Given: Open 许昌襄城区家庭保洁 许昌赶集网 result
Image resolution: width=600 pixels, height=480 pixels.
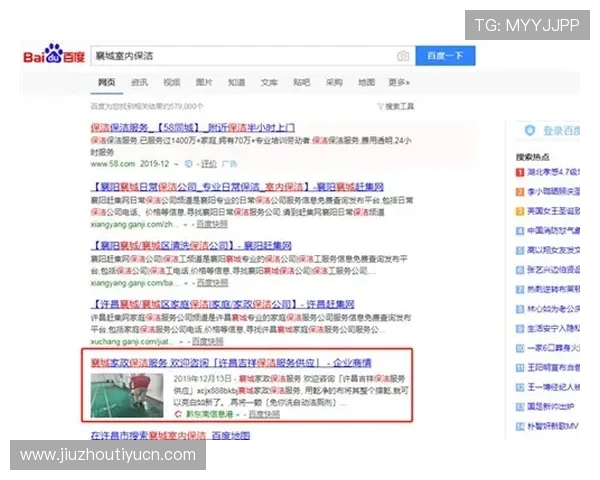Looking at the screenshot, I should click(223, 304).
